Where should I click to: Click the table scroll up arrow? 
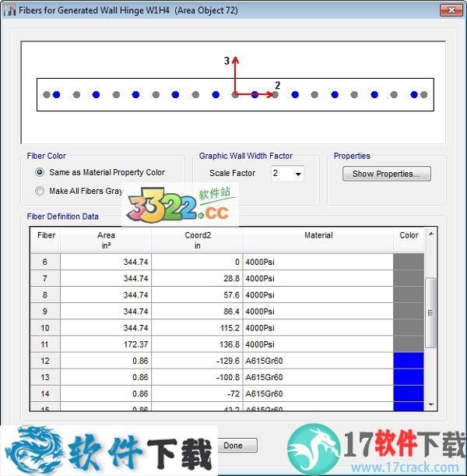click(x=431, y=234)
